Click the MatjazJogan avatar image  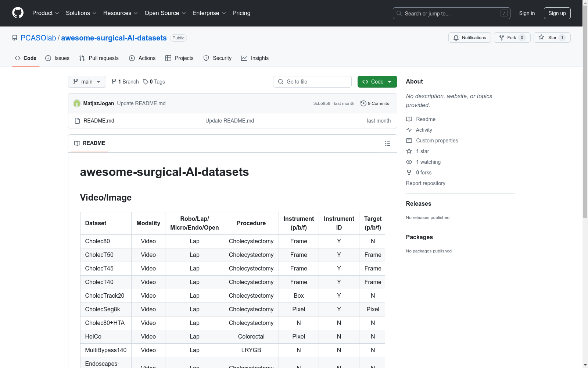[77, 103]
